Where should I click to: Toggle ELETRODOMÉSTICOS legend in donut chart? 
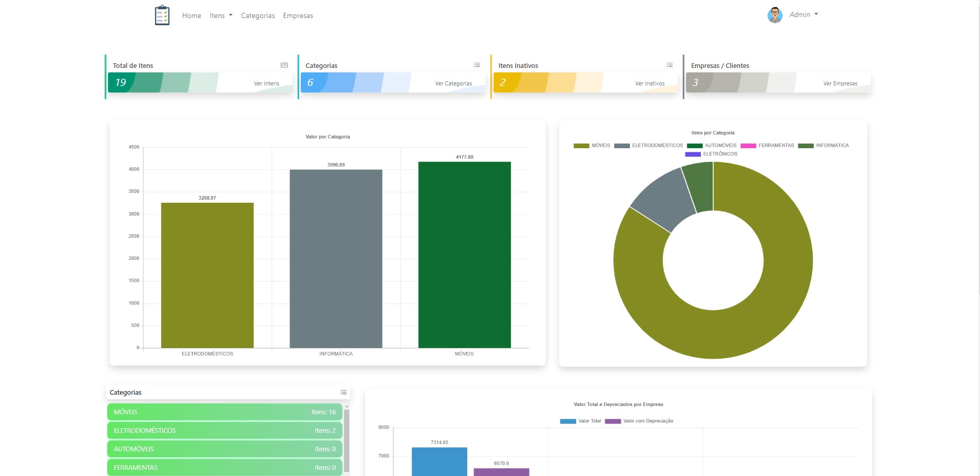click(648, 146)
